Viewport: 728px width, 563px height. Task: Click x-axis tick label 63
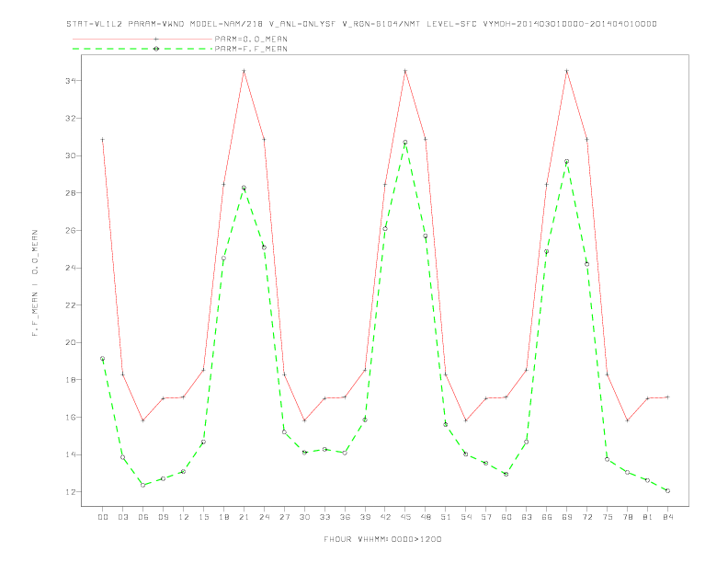coord(527,517)
